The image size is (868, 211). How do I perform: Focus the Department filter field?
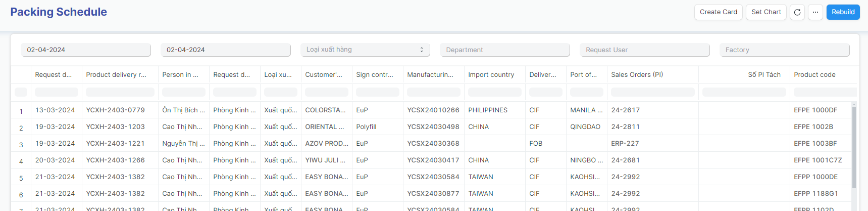[505, 50]
